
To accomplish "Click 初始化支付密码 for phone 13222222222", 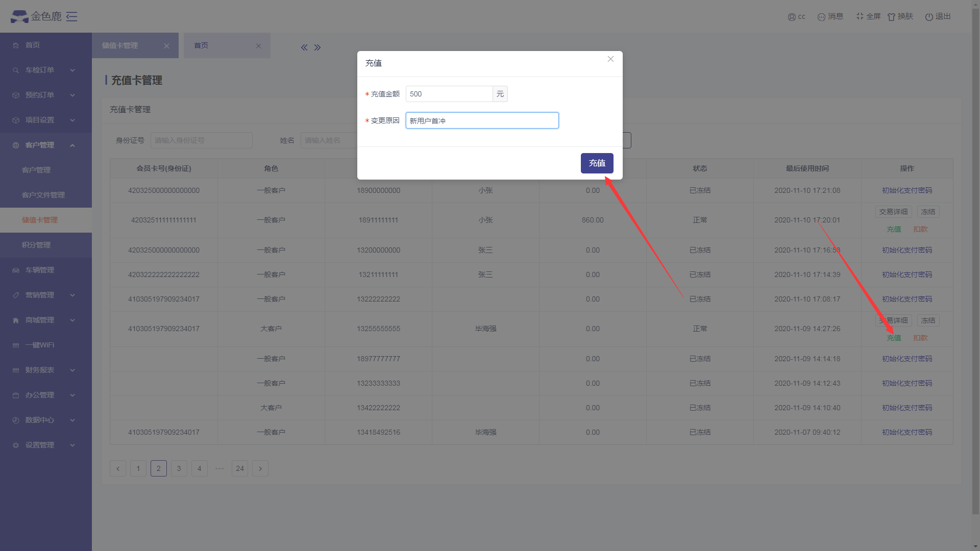I will pyautogui.click(x=907, y=299).
